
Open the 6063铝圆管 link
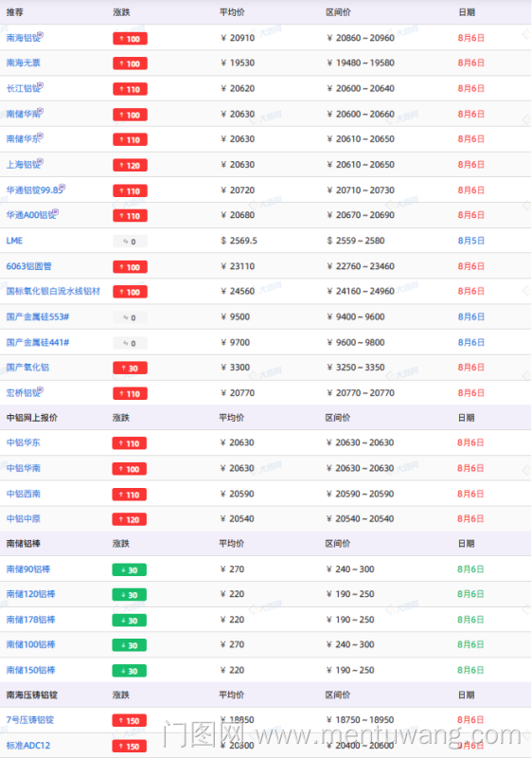29,266
